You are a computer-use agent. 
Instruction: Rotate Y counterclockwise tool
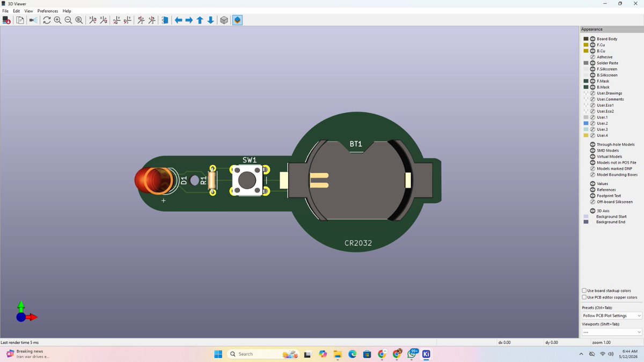(127, 20)
